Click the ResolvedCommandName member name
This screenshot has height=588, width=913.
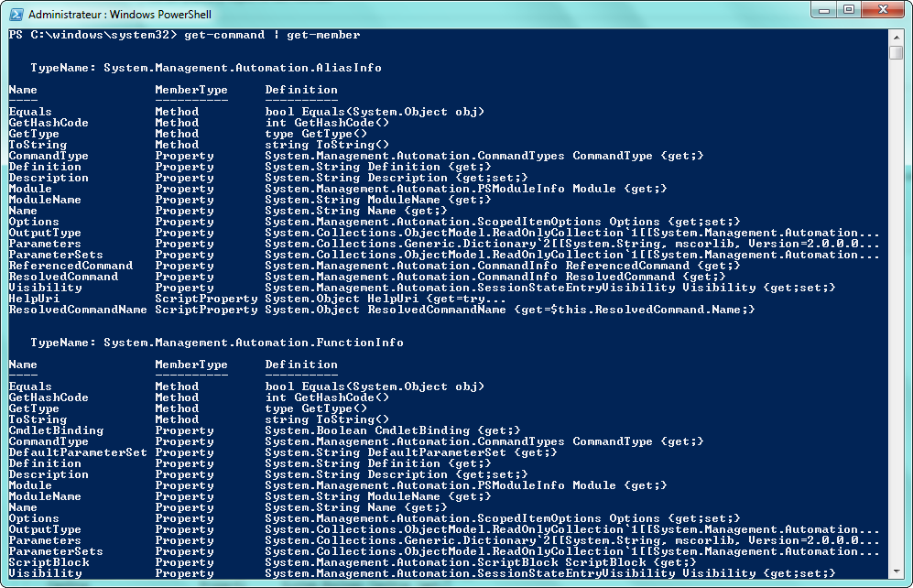(x=78, y=310)
